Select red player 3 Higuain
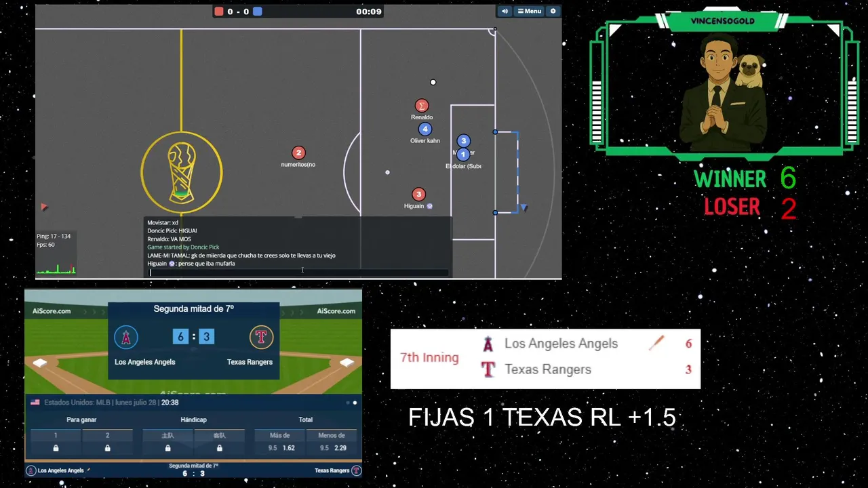Image resolution: width=868 pixels, height=488 pixels. (419, 195)
